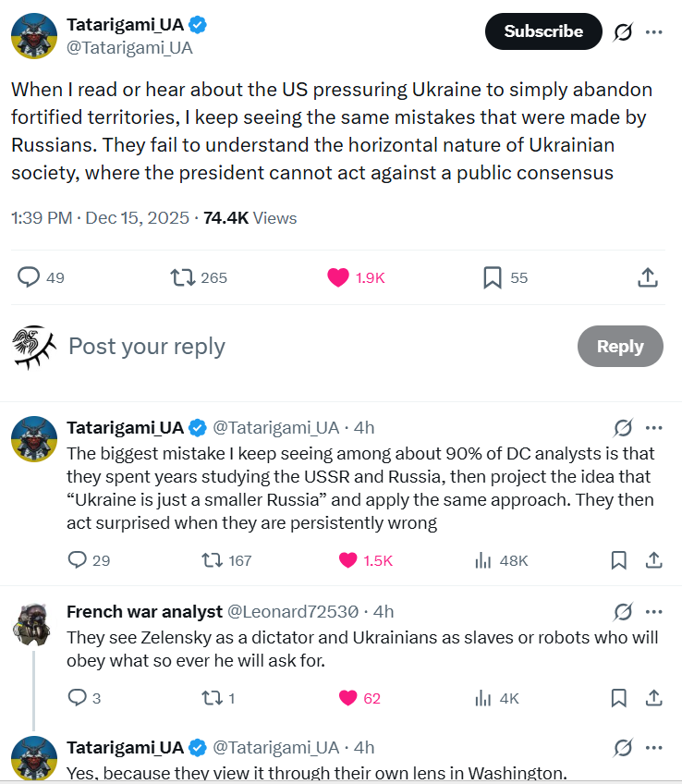Like the main post with 1.9K likes
Image resolution: width=682 pixels, height=784 pixels.
339,276
